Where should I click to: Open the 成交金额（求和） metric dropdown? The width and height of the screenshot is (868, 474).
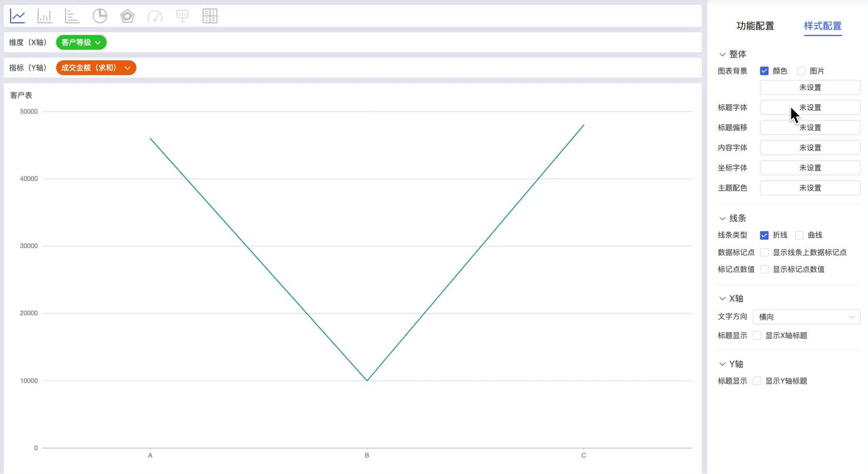(96, 68)
